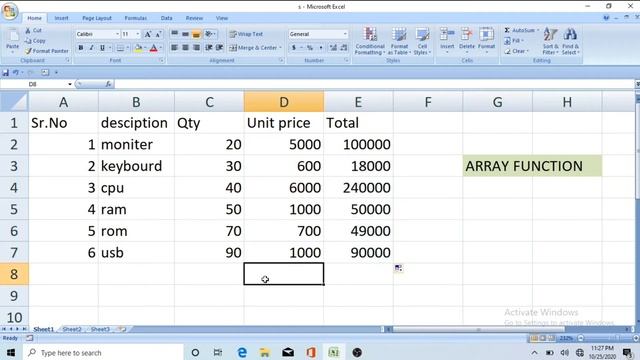
Task: Decrease indent of cell contents
Action: point(209,48)
